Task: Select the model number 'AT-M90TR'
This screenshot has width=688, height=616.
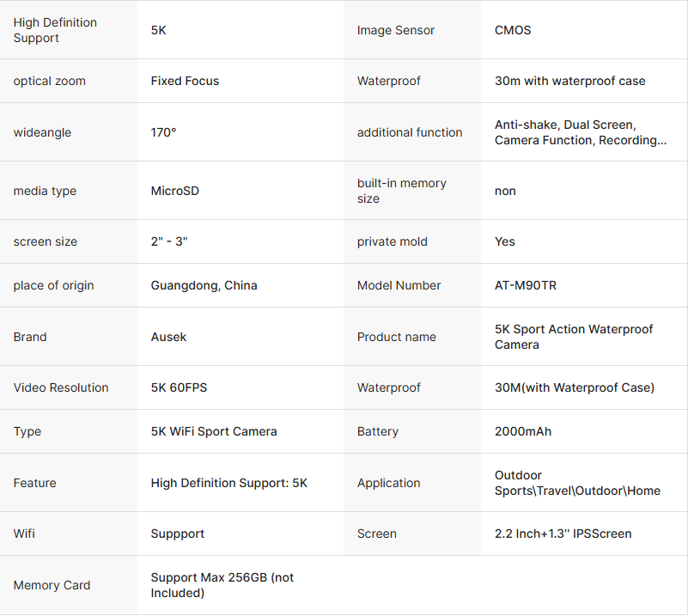Action: tap(525, 285)
